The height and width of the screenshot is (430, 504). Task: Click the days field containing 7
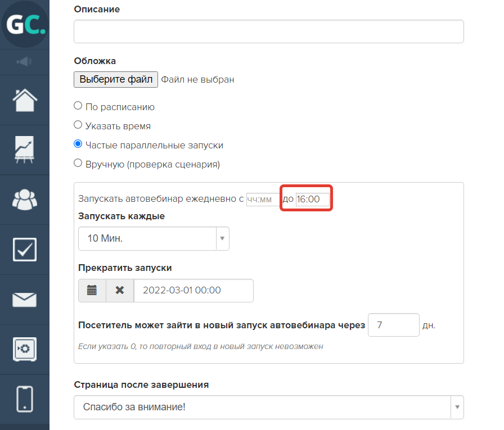tap(393, 325)
